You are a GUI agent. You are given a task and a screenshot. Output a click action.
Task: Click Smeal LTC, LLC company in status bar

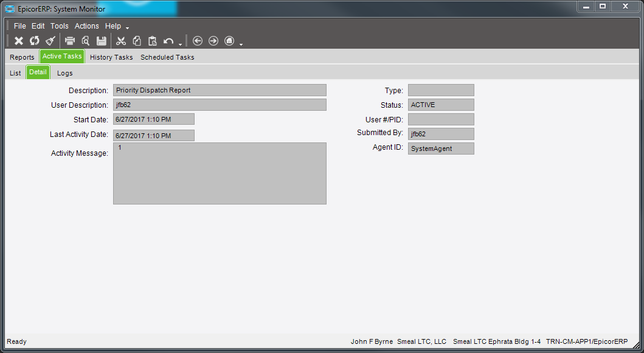[422, 341]
